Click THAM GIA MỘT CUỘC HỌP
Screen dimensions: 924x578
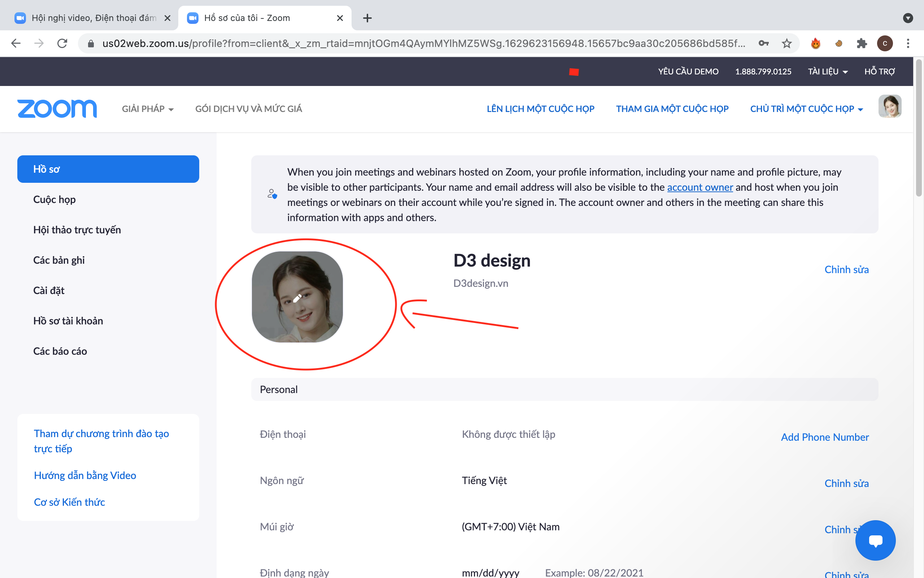672,109
